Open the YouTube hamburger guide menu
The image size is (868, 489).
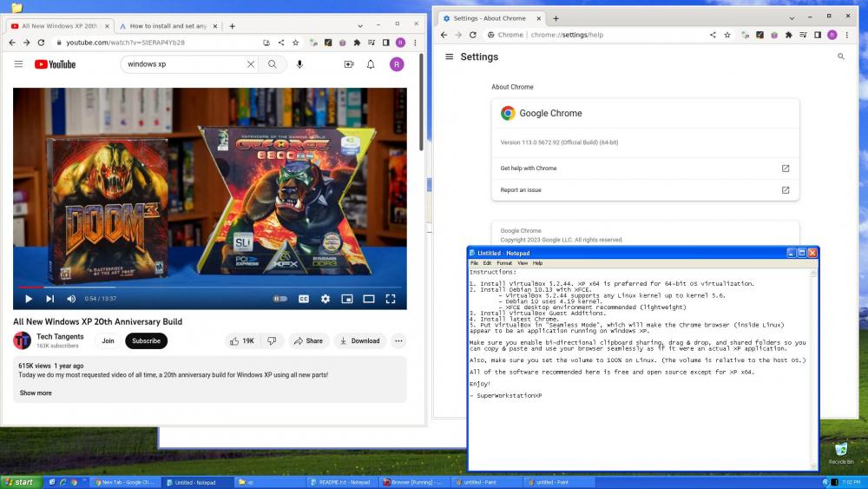tap(18, 64)
